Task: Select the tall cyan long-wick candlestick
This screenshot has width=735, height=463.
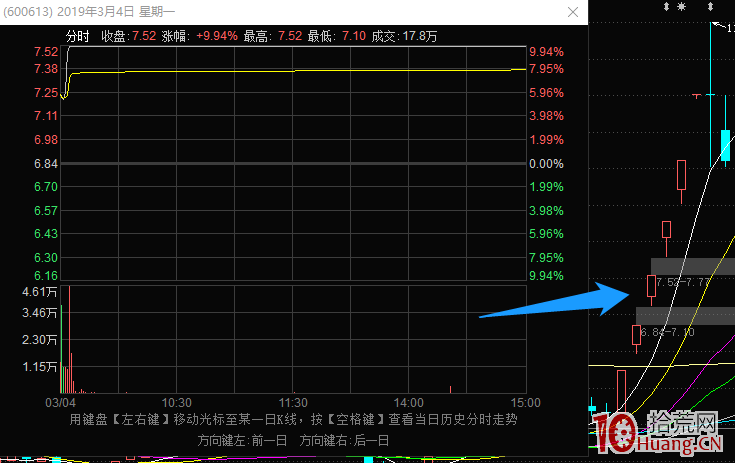Action: (711, 95)
